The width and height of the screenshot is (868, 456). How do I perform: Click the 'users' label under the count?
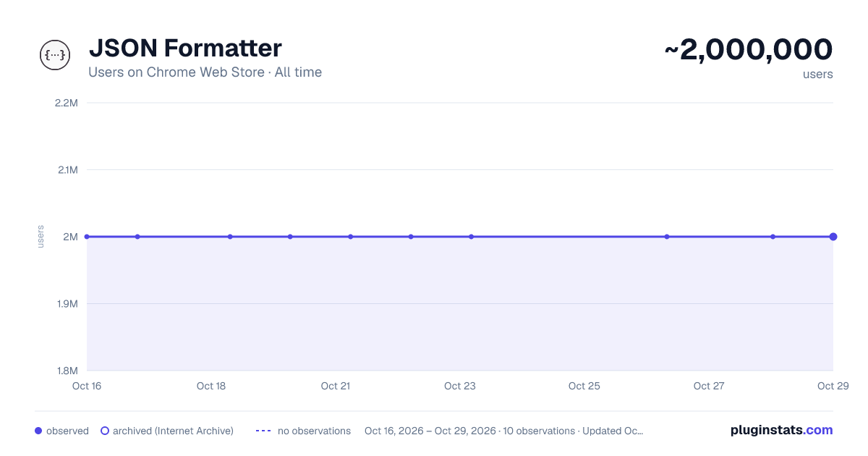[x=818, y=75]
